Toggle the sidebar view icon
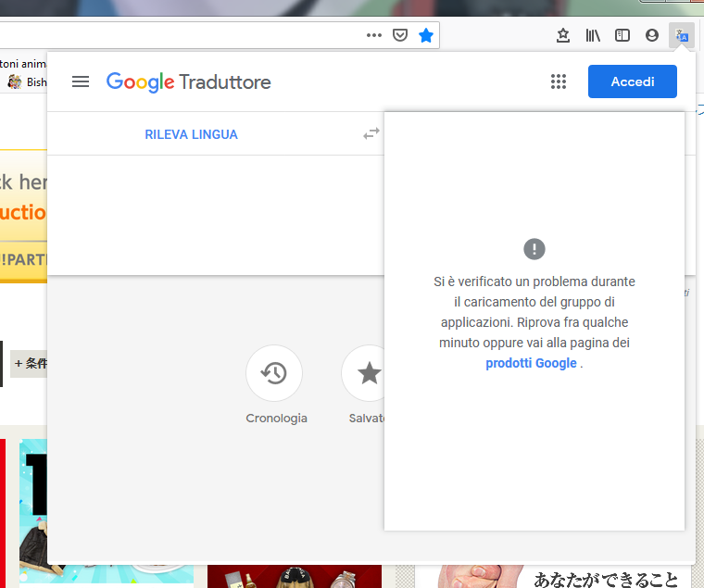Viewport: 704px width, 588px height. [622, 35]
